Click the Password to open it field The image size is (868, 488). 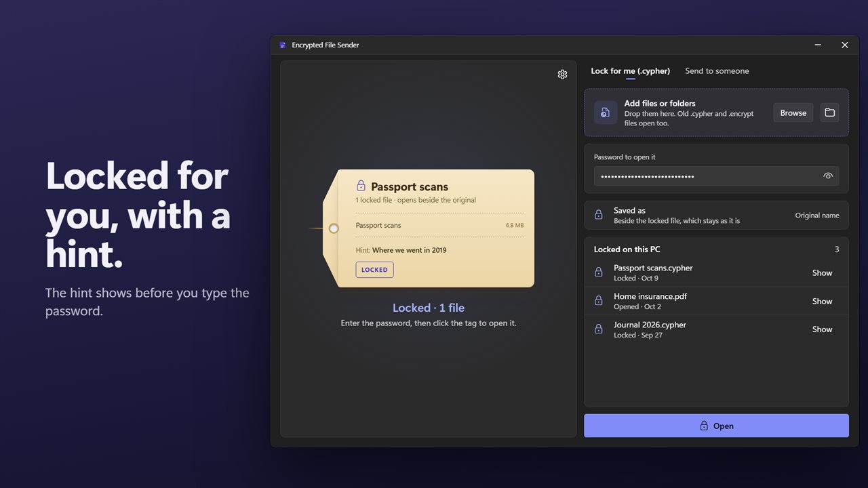tap(716, 176)
